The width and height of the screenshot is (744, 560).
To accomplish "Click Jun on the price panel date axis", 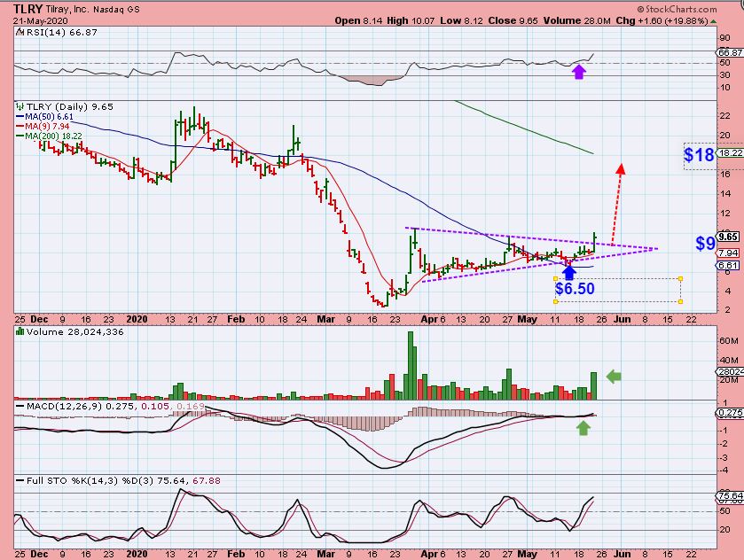I will click(622, 319).
